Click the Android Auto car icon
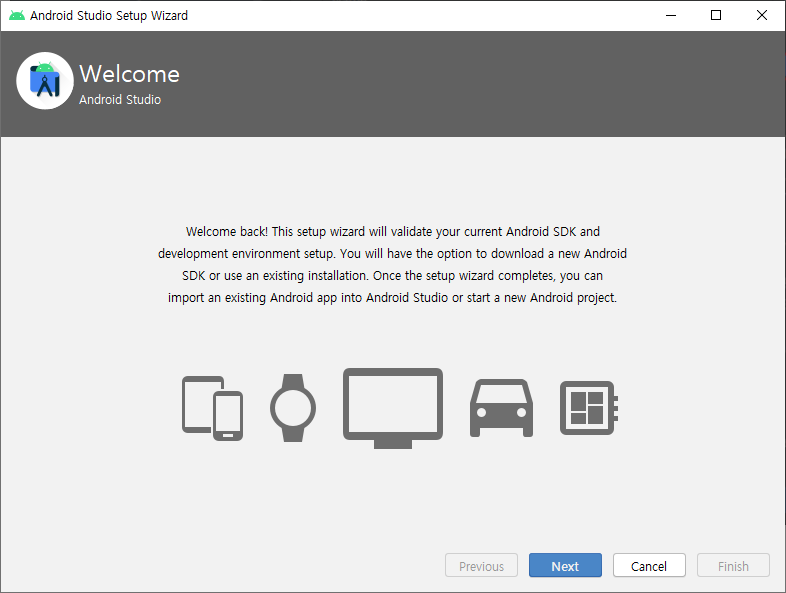This screenshot has width=786, height=593. pyautogui.click(x=501, y=408)
